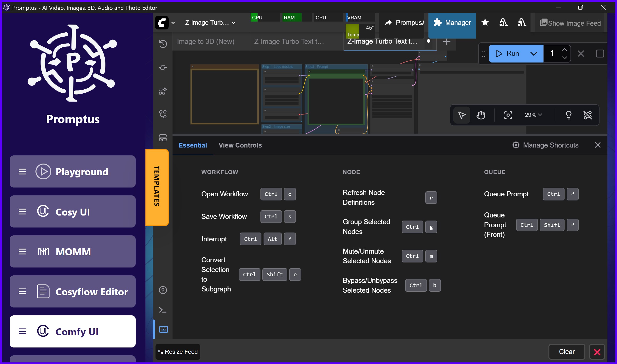Viewport: 617px width, 364px height.
Task: Open the keyboard shortcuts sidebar icon
Action: coord(163,329)
